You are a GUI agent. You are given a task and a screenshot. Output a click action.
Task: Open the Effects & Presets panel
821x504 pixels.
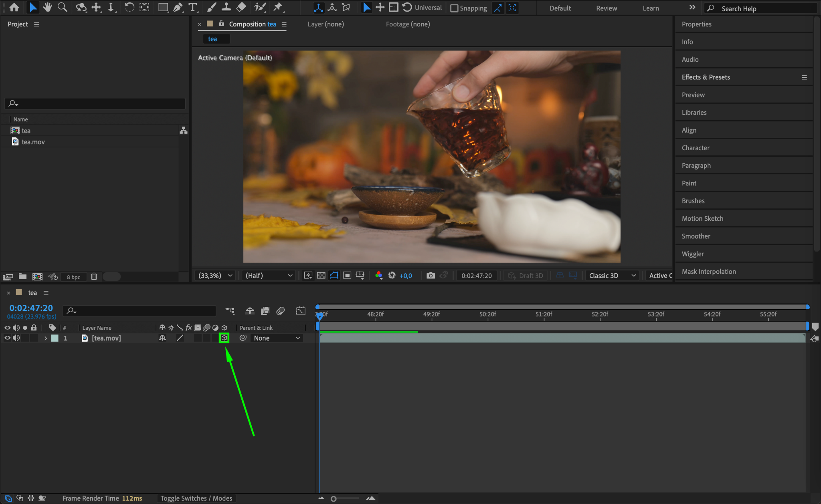tap(706, 77)
